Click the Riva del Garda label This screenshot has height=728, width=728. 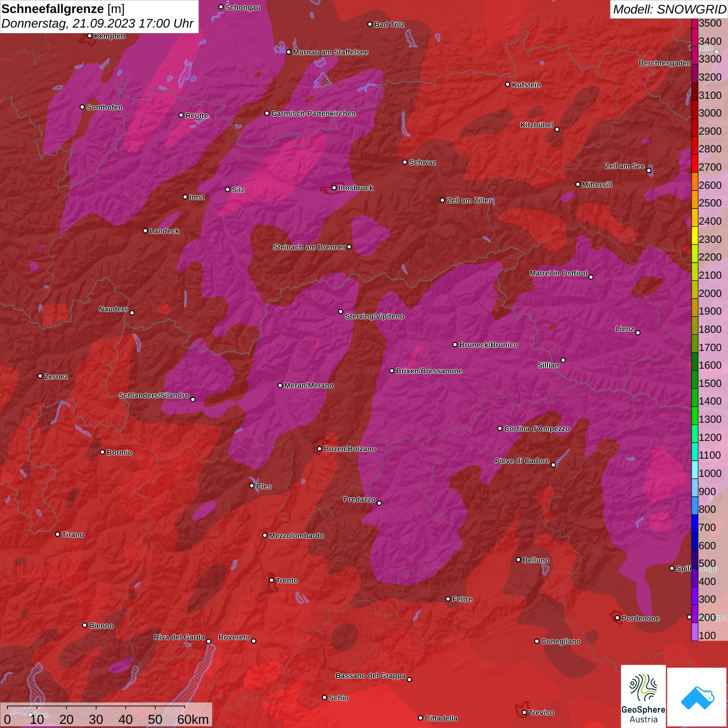pyautogui.click(x=179, y=637)
